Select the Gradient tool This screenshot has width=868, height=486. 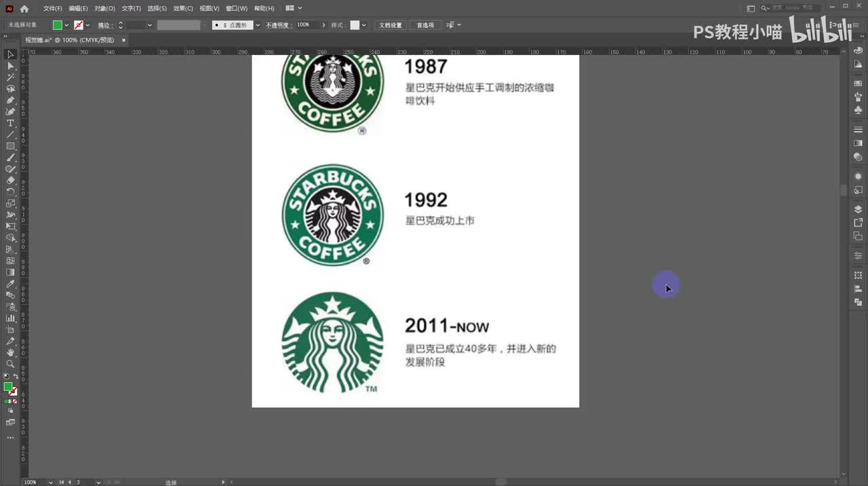(10, 272)
